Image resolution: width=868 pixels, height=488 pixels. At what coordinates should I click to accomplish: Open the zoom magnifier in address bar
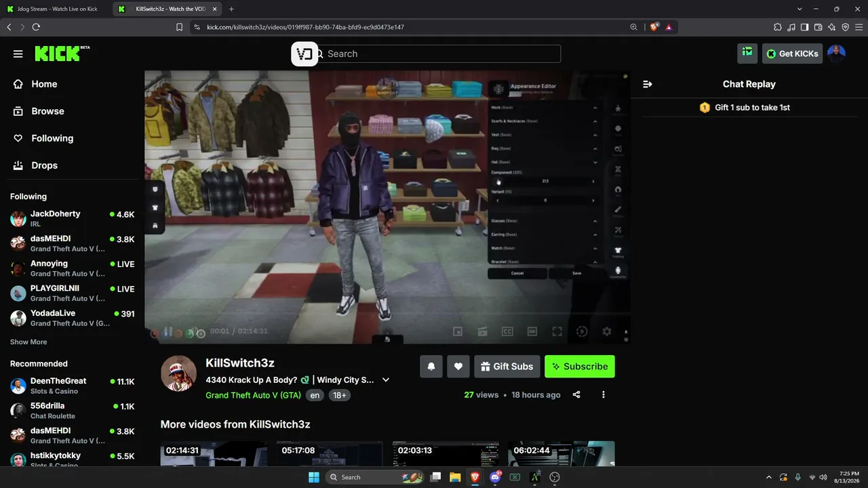click(634, 27)
